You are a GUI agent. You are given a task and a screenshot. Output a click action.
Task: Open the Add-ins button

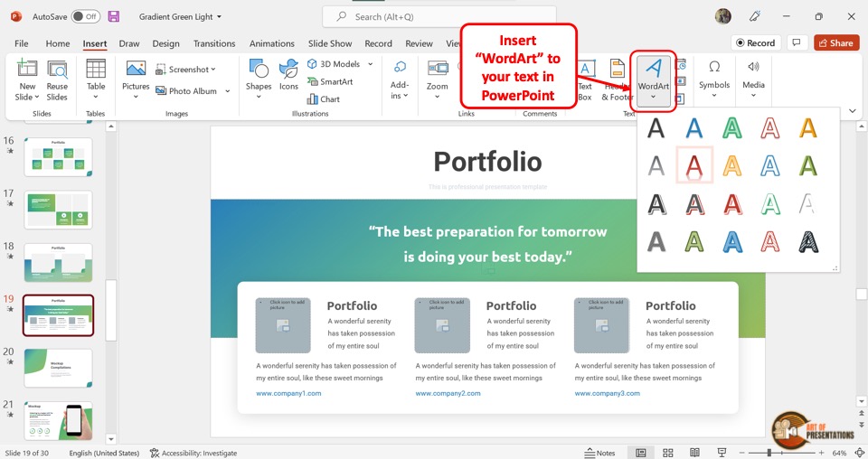(x=399, y=80)
